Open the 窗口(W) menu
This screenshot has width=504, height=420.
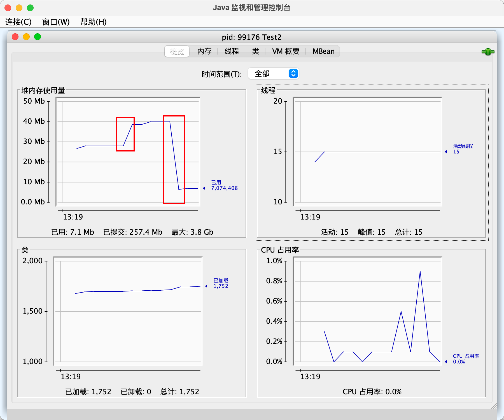[56, 22]
